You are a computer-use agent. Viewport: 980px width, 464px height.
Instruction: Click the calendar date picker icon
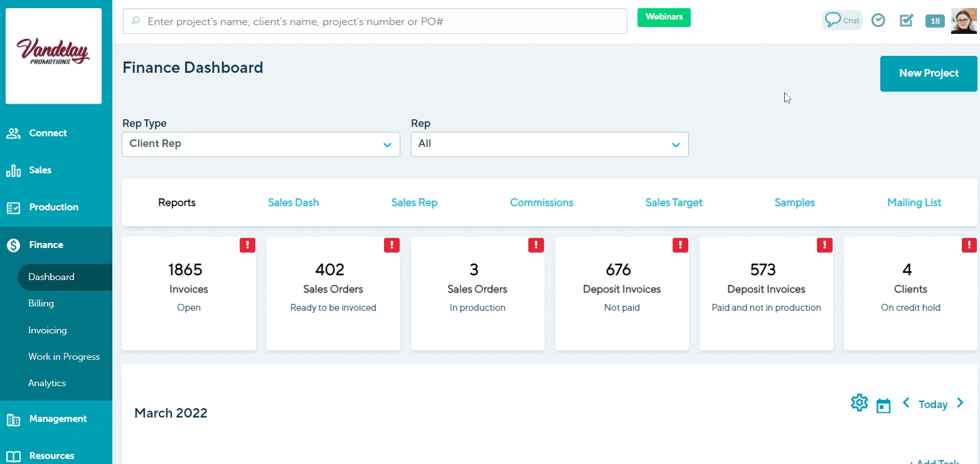[x=883, y=406]
